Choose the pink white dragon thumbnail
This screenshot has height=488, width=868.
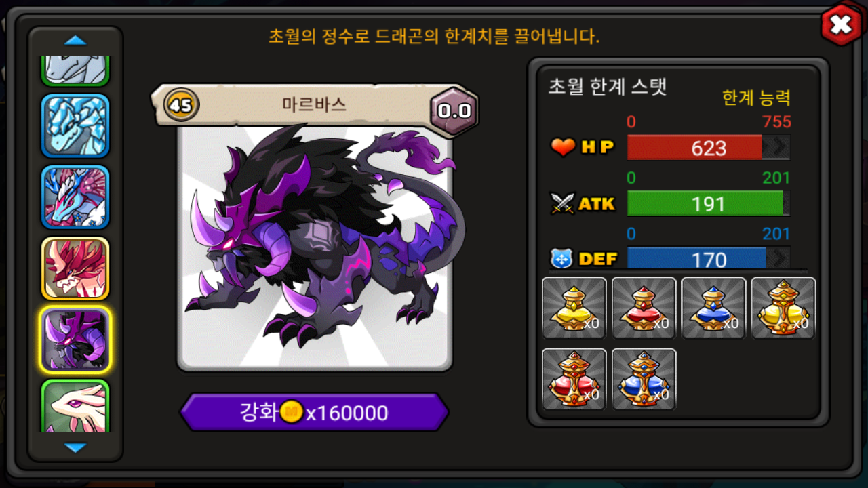(75, 407)
